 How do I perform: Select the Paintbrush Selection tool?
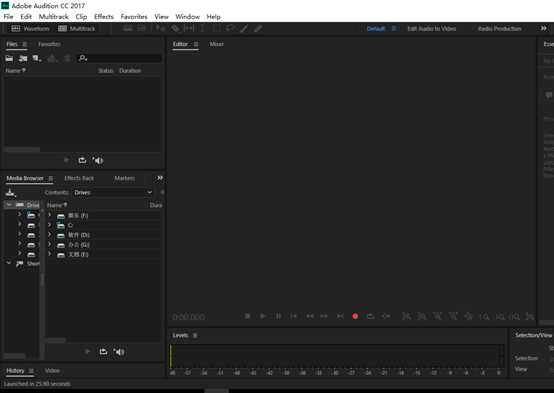[x=244, y=29]
